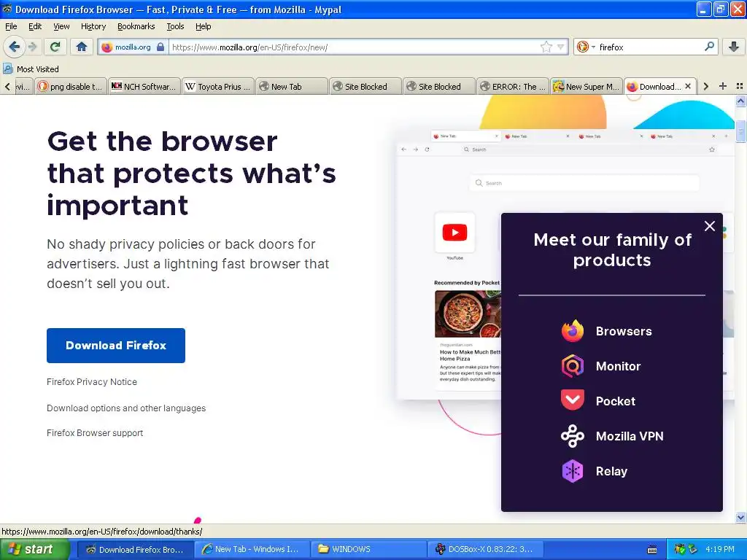Click the YouTube tile in the preview image
Screen dimensions: 747x560
click(x=454, y=233)
